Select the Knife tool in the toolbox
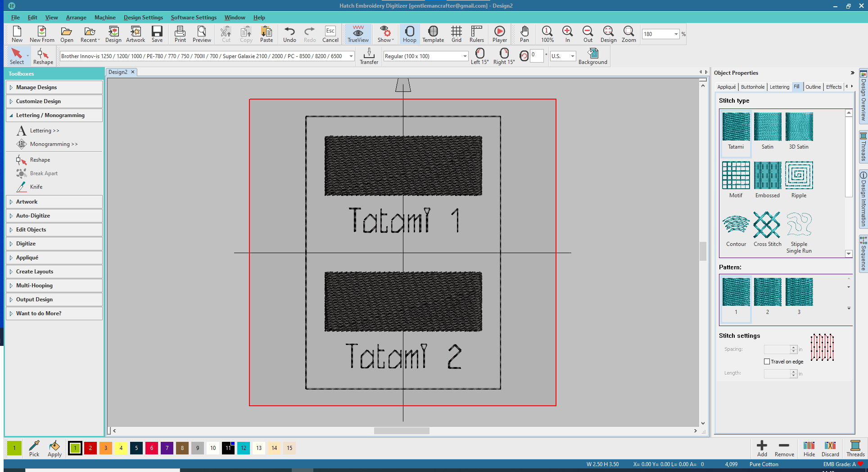 [36, 187]
